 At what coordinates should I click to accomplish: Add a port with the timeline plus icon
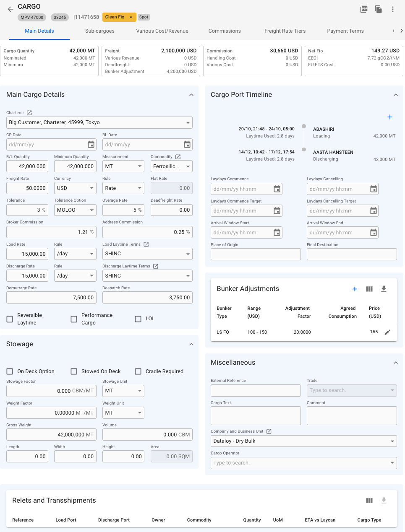tap(389, 117)
